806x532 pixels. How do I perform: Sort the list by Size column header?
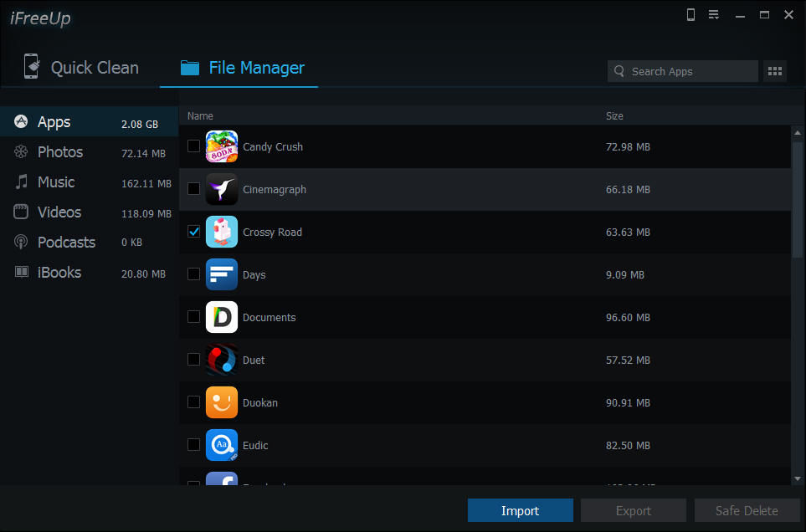point(614,116)
